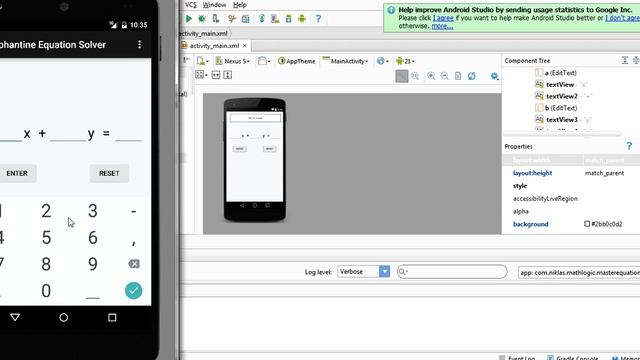
Task: Open Help via the blue question mark
Action: pyautogui.click(x=318, y=19)
